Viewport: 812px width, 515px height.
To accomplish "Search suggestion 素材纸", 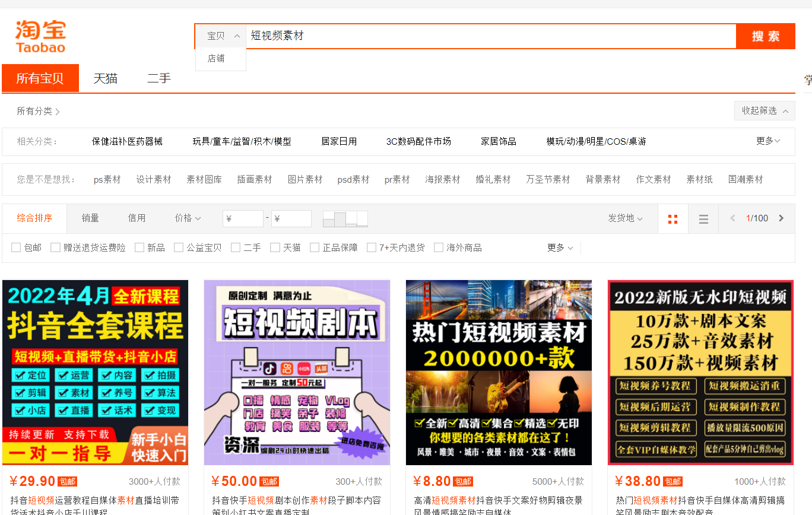I will (x=700, y=179).
